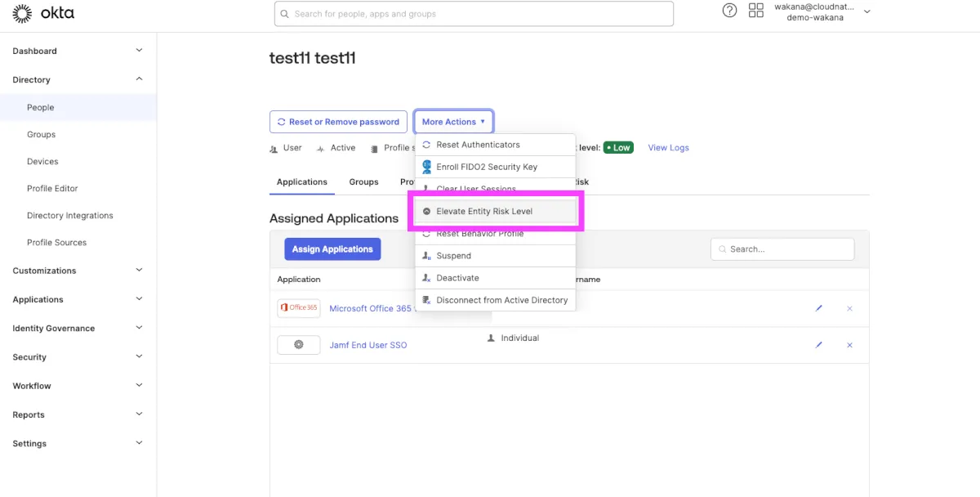This screenshot has width=980, height=497.
Task: Open the help question mark icon
Action: pos(729,11)
